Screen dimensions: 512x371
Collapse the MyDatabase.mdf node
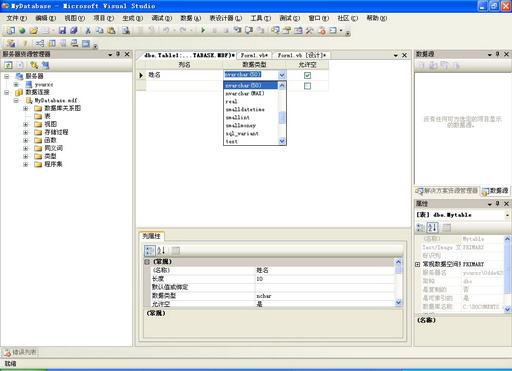pos(16,100)
